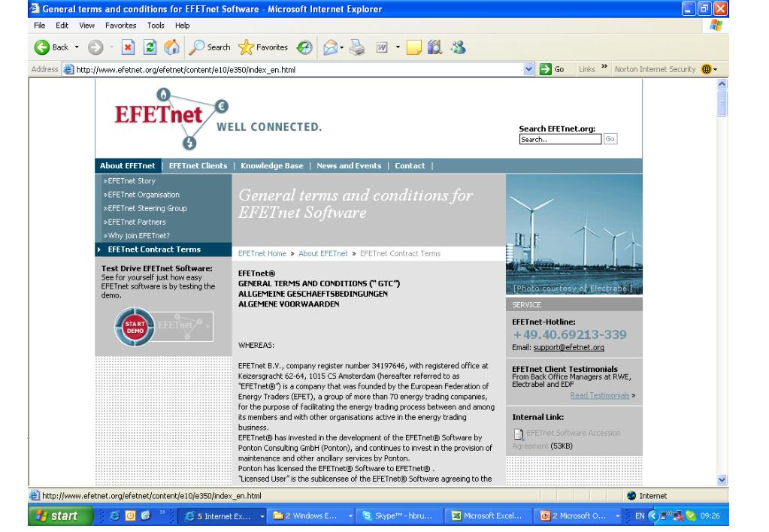Click the yellow Discuss note icon
The image size is (769, 532).
413,47
